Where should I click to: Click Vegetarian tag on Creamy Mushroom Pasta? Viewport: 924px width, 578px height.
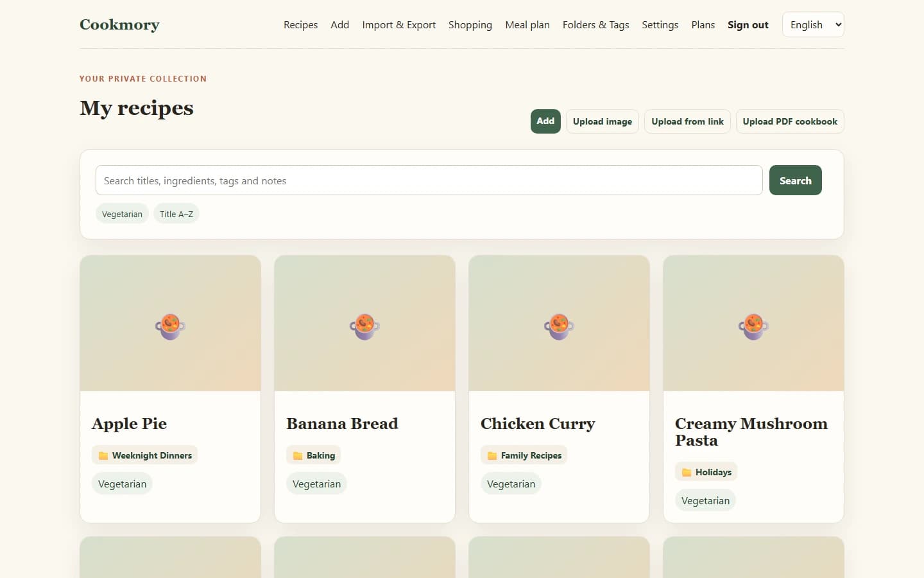tap(705, 500)
